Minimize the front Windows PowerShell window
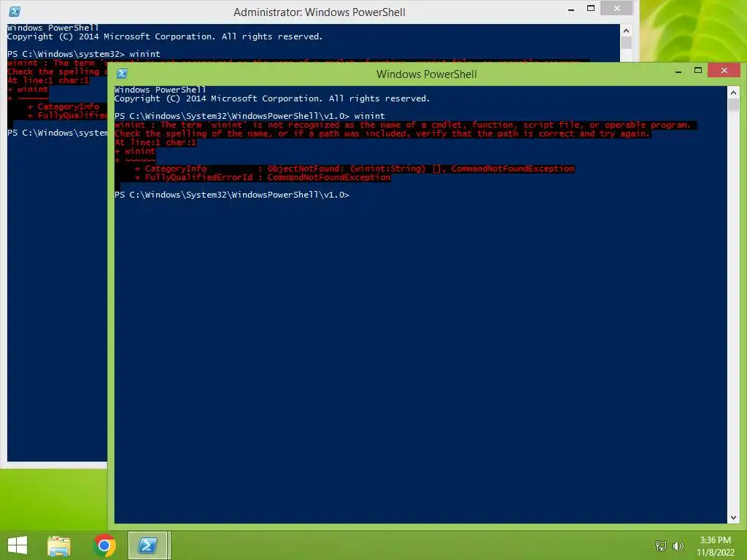This screenshot has width=747, height=560. (678, 71)
